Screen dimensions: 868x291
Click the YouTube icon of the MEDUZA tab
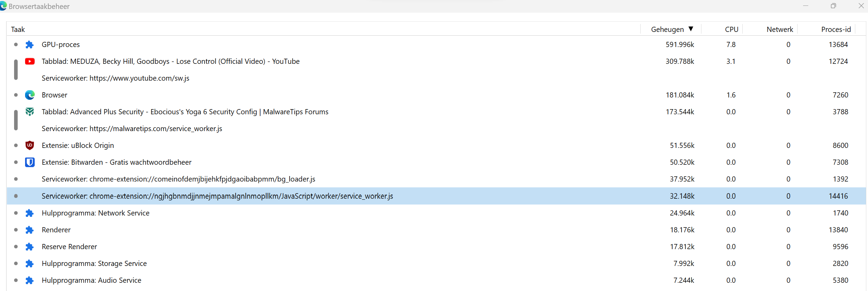30,61
